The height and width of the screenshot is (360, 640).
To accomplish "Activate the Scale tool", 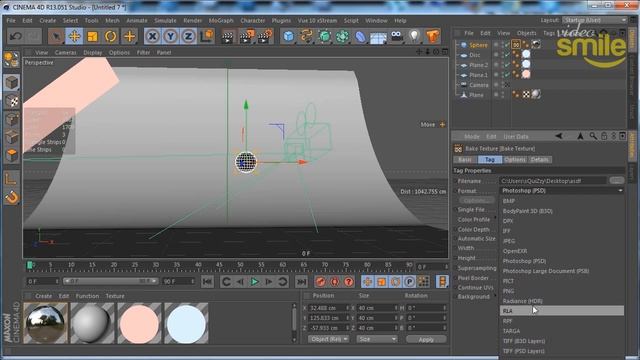I will coord(93,36).
